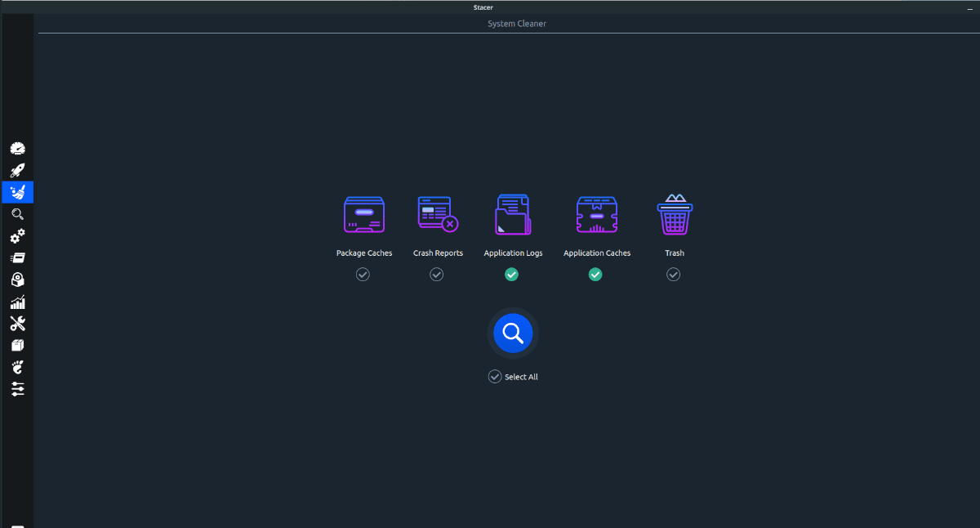
Task: Open the Uninstaller section
Action: [17, 280]
